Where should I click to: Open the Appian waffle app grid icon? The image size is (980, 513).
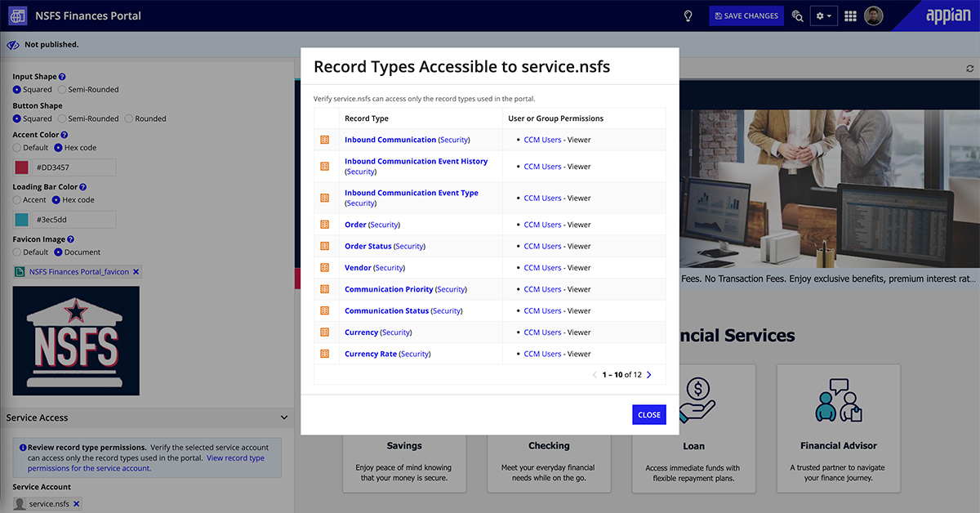click(x=850, y=16)
